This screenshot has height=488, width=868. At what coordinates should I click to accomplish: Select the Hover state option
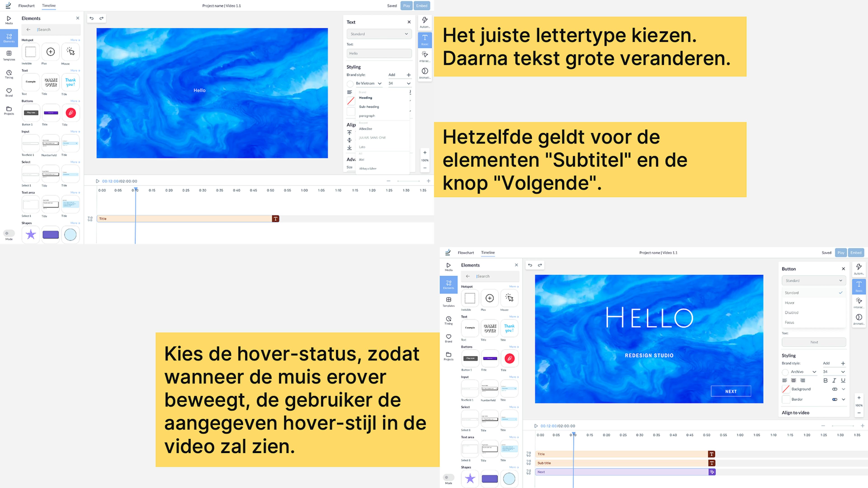pos(790,303)
